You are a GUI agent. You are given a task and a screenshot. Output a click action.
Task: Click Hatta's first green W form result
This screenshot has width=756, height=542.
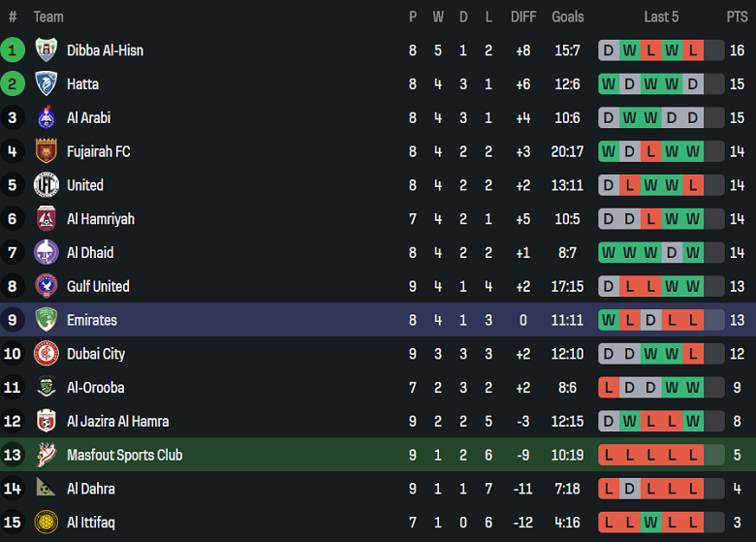click(609, 84)
